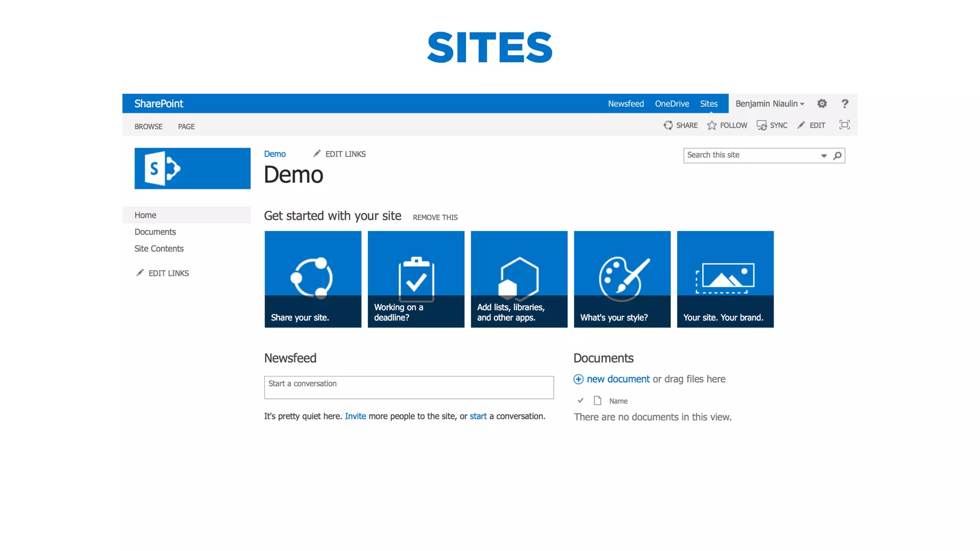Click the SYNC monitor icon

click(x=762, y=125)
